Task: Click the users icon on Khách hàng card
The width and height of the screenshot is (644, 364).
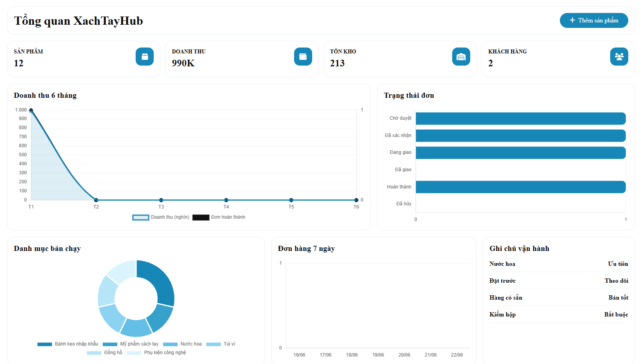Action: point(619,57)
